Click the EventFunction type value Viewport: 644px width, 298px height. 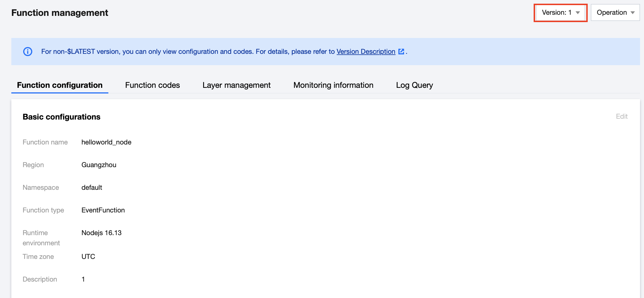[x=103, y=210]
